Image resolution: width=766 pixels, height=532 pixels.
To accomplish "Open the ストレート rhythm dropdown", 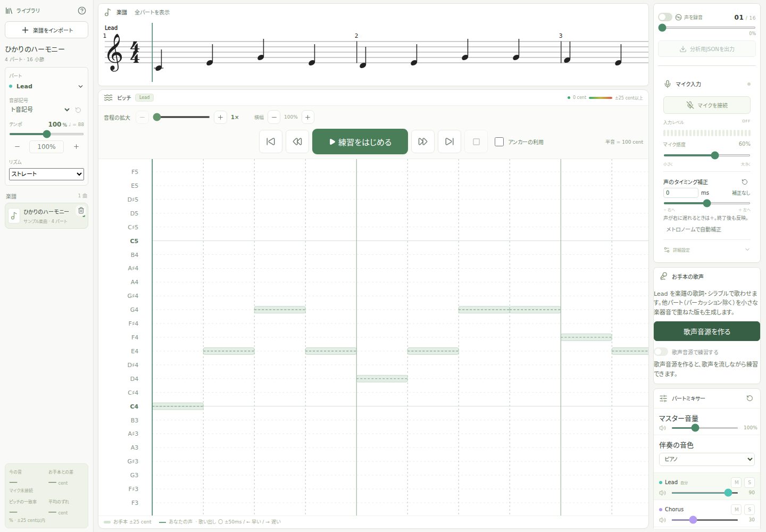I will [x=46, y=174].
